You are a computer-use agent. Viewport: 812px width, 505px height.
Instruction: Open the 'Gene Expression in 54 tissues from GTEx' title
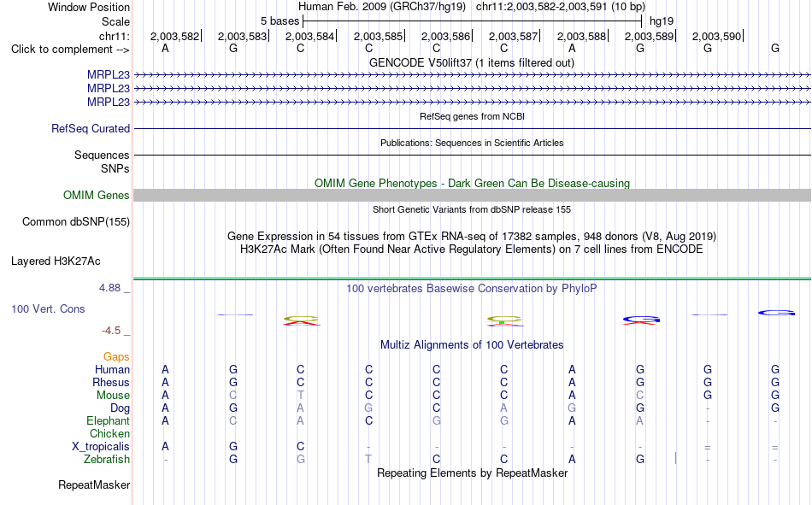click(472, 236)
